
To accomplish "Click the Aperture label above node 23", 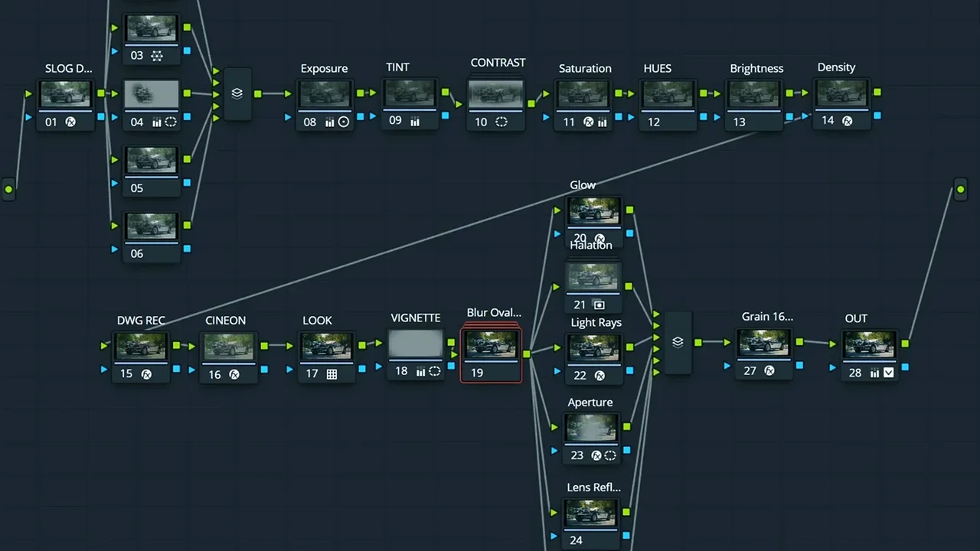I will [590, 402].
